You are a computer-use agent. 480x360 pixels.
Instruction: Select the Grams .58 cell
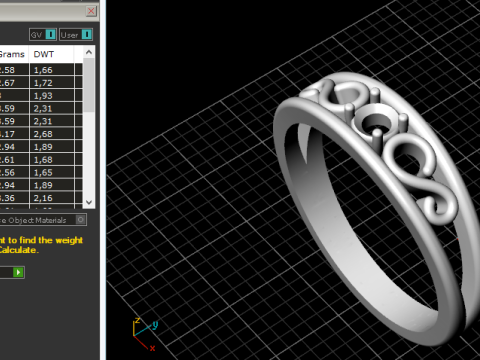click(14, 70)
